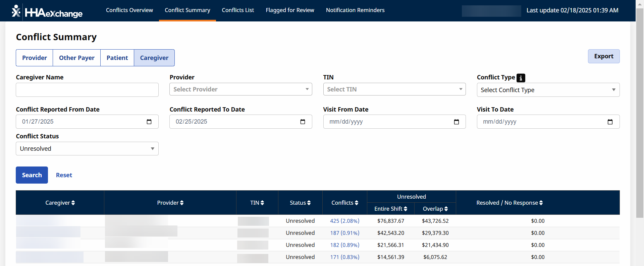Open the Visit To Date calendar picker
Image resolution: width=644 pixels, height=266 pixels.
coord(610,122)
